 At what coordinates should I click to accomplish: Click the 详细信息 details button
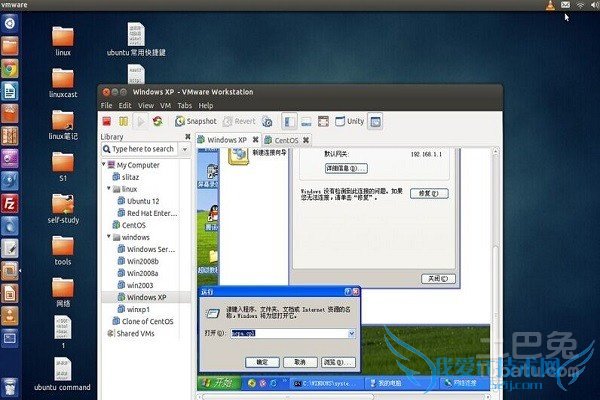[346, 168]
